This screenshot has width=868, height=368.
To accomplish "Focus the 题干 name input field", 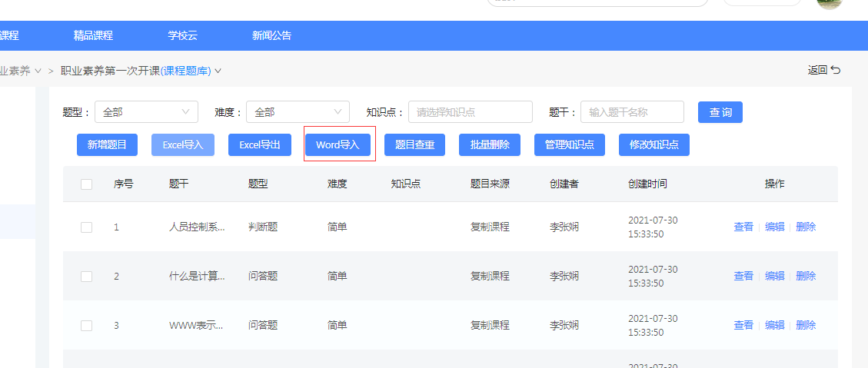I will pyautogui.click(x=632, y=112).
